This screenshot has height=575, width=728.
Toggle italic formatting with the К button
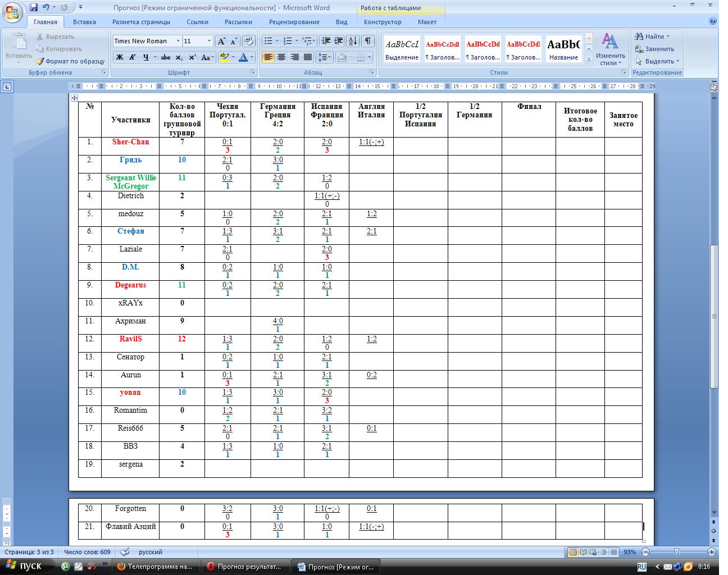(x=133, y=57)
